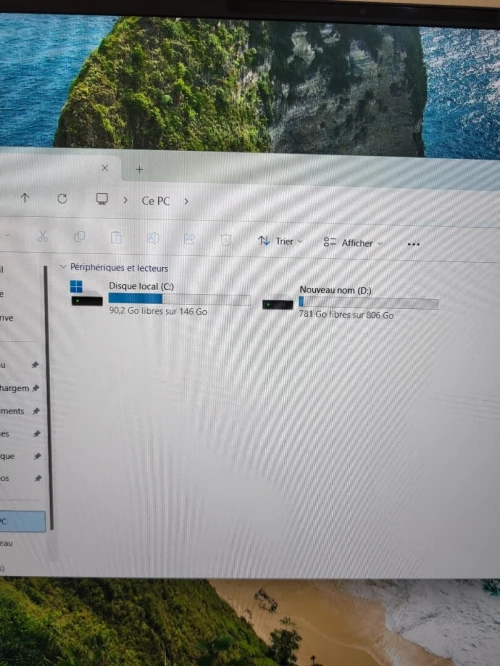Open a new tab with the plus button
This screenshot has width=500, height=666.
[x=139, y=169]
